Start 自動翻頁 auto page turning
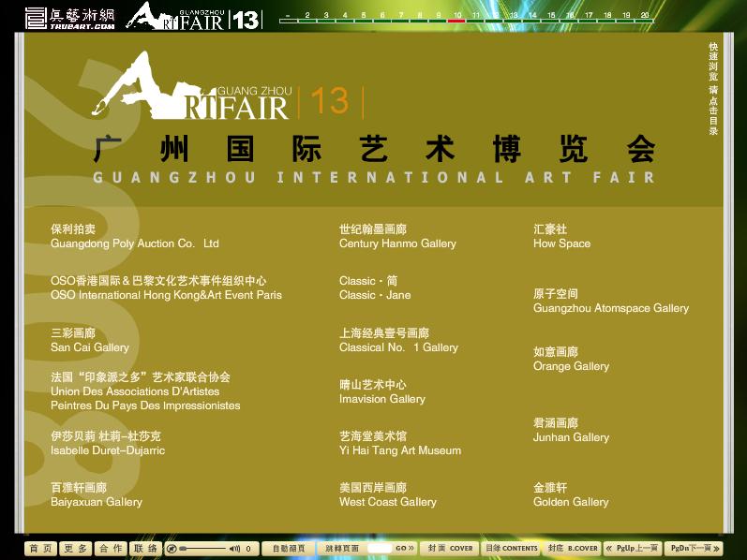 coord(289,548)
